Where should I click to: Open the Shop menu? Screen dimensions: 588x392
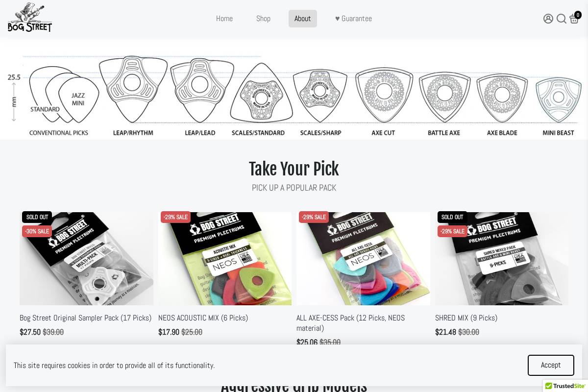(x=263, y=19)
